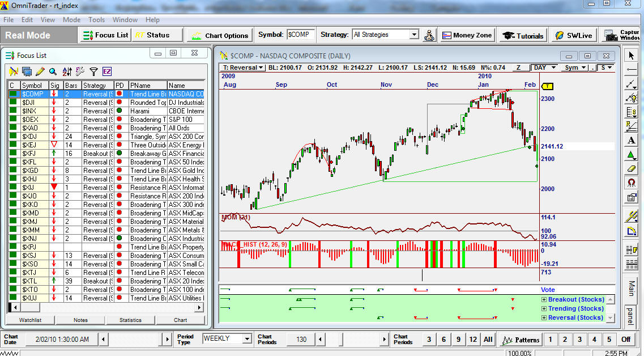
Task: Open the T: Reversal dropdown
Action: click(x=244, y=68)
